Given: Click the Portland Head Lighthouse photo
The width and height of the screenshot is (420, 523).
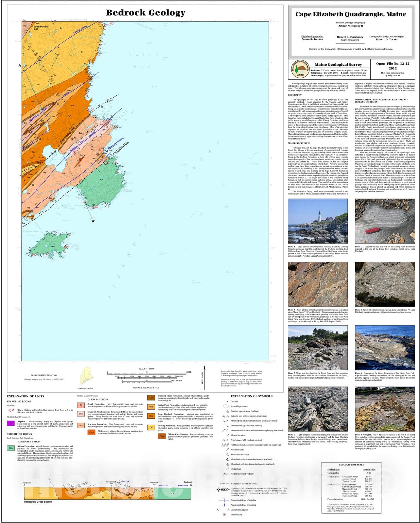Looking at the screenshot, I should (x=318, y=221).
